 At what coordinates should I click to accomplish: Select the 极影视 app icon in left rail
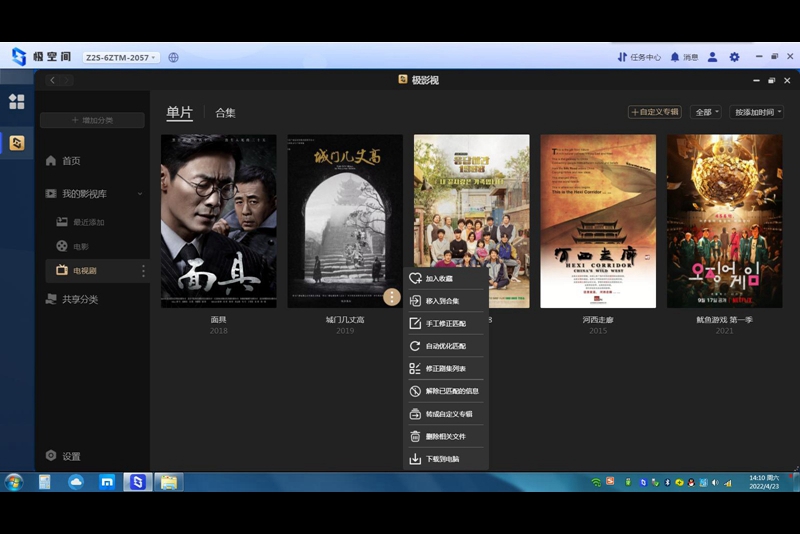coord(16,143)
